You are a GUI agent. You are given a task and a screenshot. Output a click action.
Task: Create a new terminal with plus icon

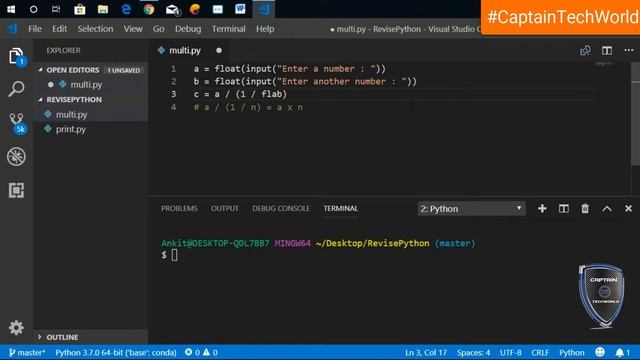coord(542,209)
